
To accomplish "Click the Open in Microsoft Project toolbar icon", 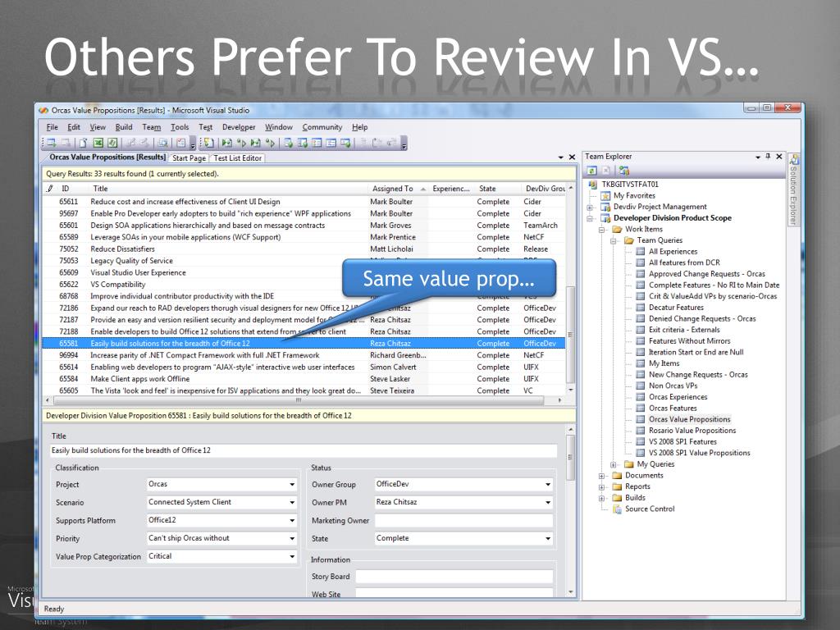I will tap(112, 143).
